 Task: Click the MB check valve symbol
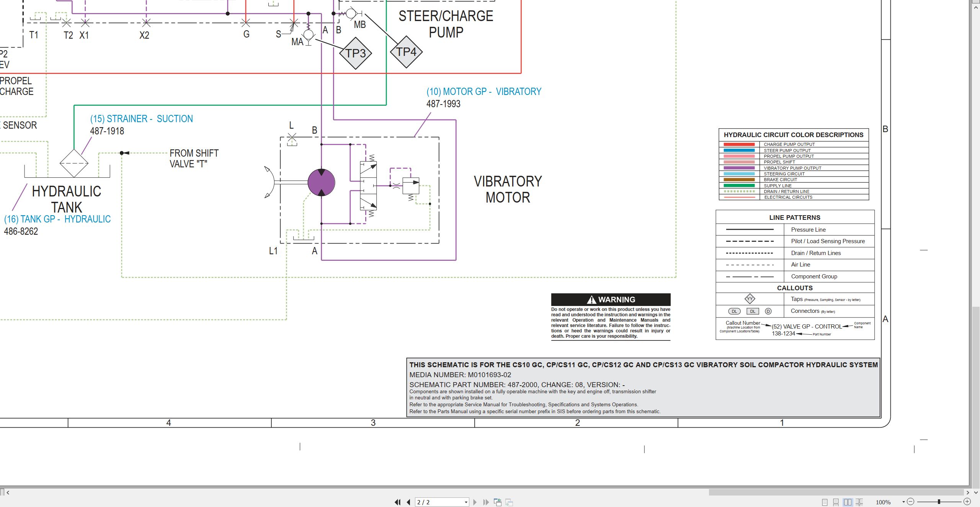pos(351,14)
